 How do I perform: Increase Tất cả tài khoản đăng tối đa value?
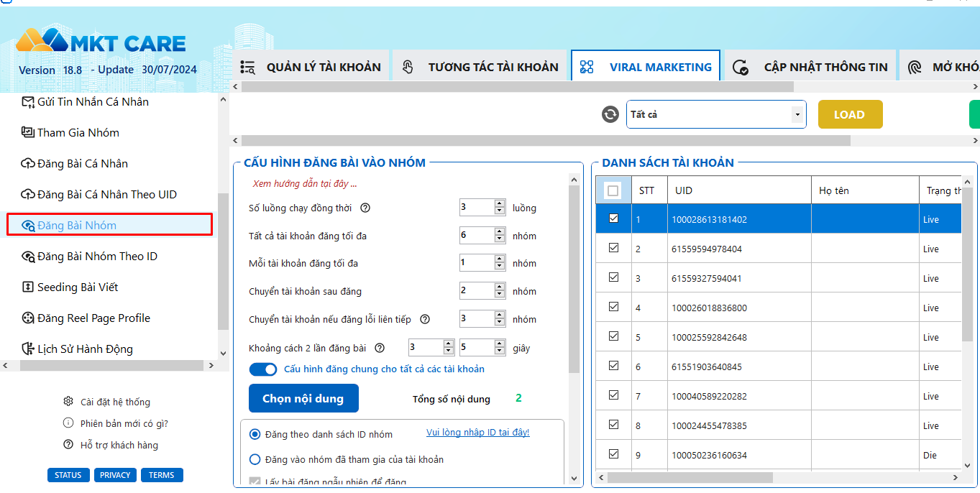500,231
